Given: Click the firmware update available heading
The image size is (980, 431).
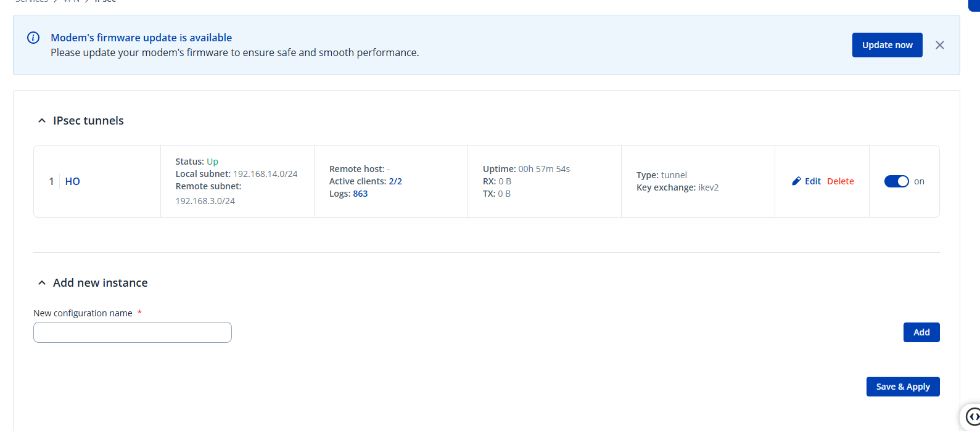Looking at the screenshot, I should pyautogui.click(x=141, y=38).
